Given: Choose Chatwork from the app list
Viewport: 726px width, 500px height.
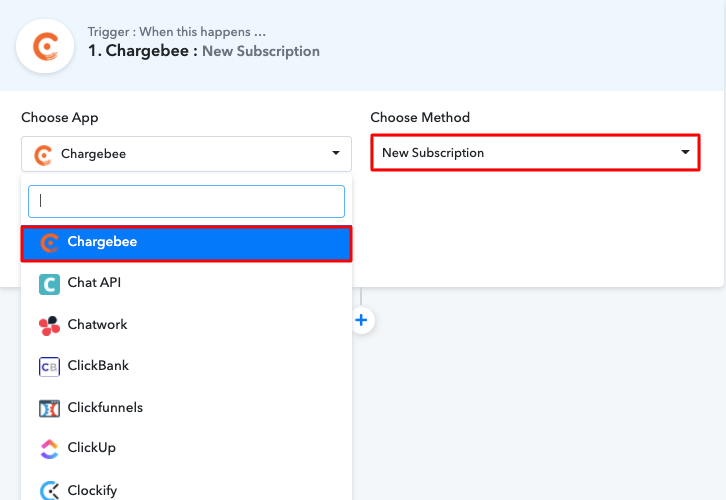Looking at the screenshot, I should pos(97,325).
